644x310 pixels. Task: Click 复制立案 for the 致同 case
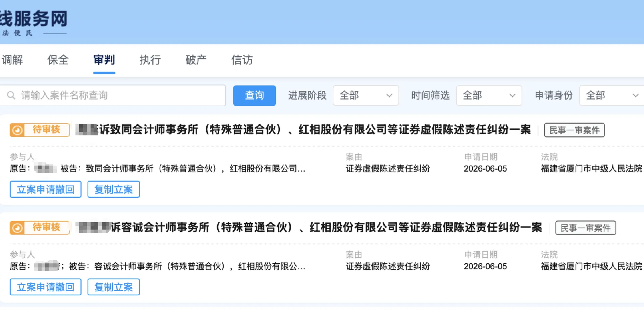point(114,189)
